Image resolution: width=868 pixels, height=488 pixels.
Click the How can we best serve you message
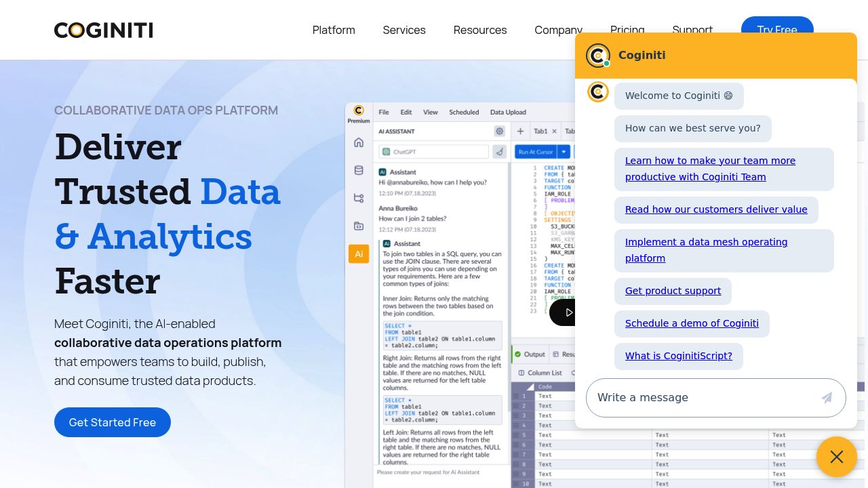(x=693, y=128)
